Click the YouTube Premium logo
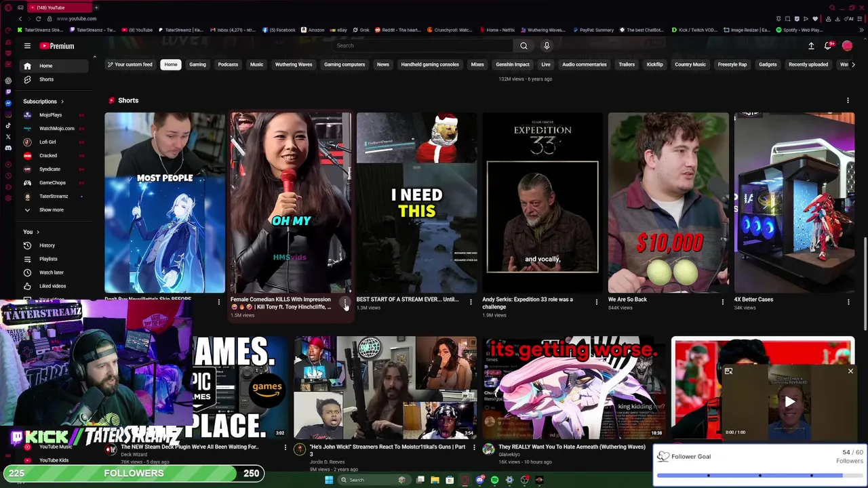This screenshot has height=488, width=868. [x=57, y=46]
